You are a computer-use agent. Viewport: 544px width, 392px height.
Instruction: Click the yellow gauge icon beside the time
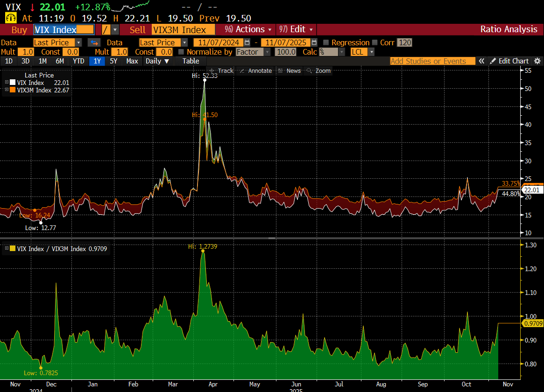(11, 18)
